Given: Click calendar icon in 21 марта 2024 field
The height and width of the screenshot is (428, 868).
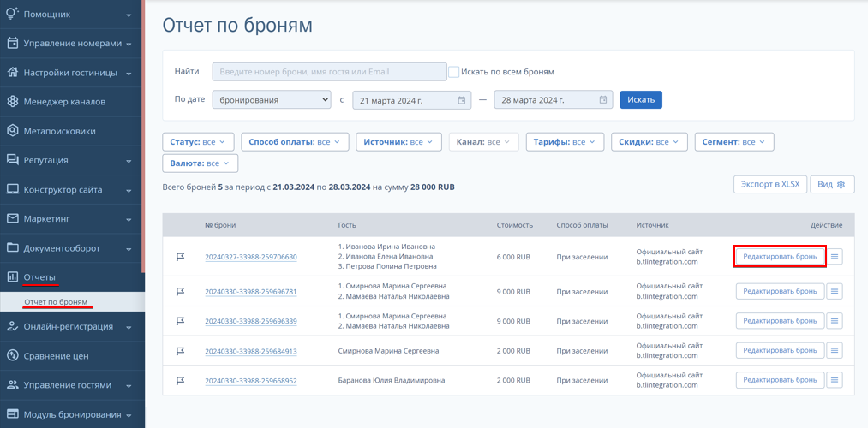Looking at the screenshot, I should [462, 100].
